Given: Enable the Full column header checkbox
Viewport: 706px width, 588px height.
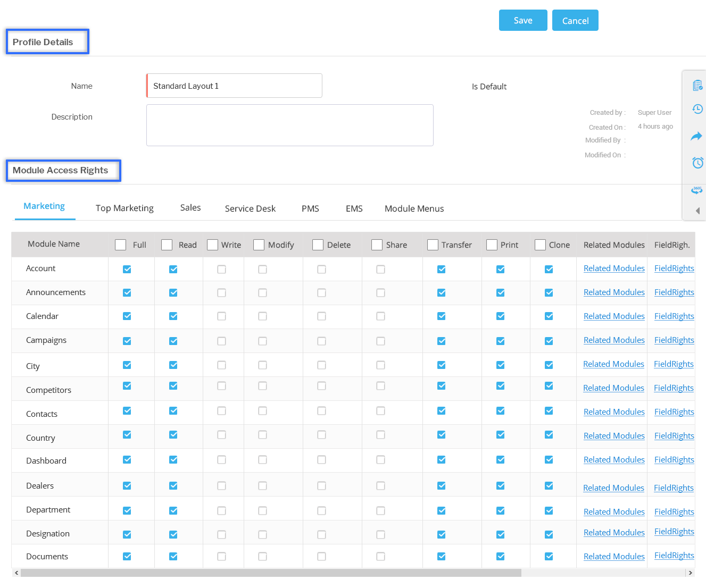Looking at the screenshot, I should pos(121,245).
